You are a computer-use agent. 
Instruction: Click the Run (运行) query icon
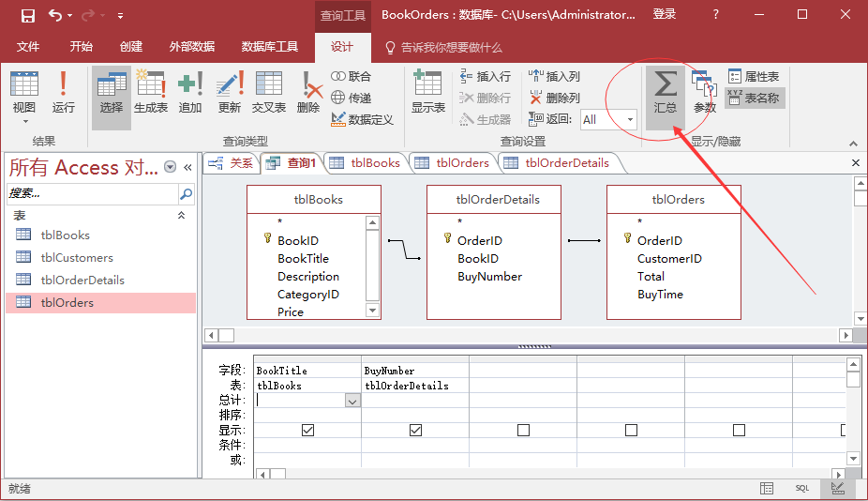pyautogui.click(x=63, y=93)
